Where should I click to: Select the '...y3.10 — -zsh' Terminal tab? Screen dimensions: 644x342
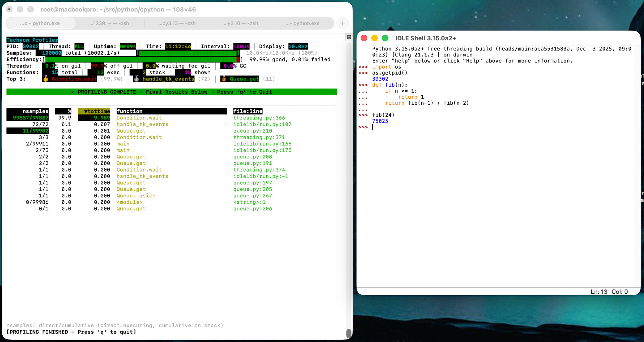click(241, 23)
